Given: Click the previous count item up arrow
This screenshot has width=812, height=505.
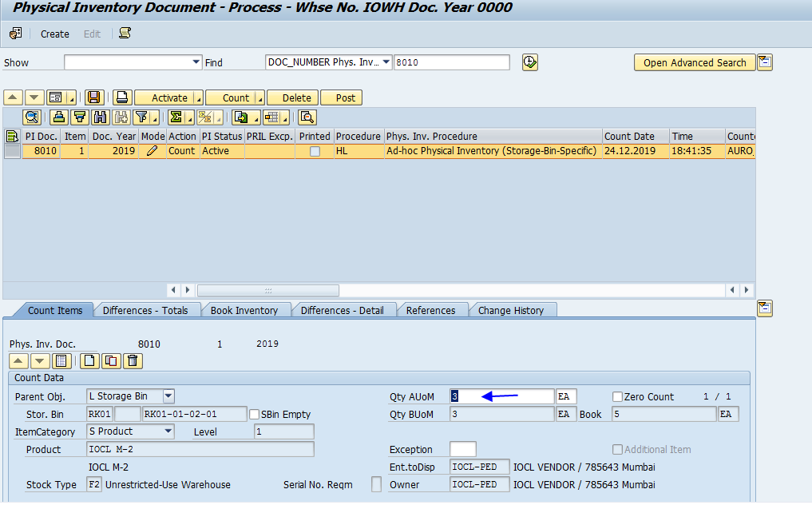Looking at the screenshot, I should [18, 361].
